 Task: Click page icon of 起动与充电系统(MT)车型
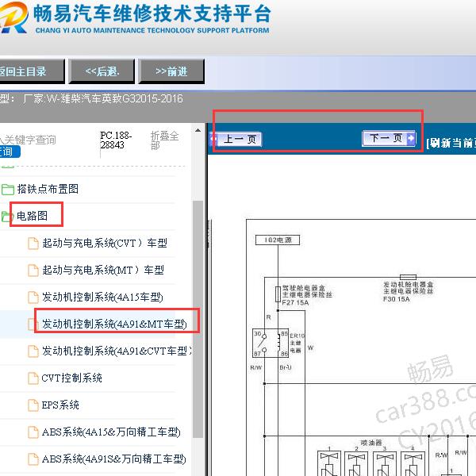point(33,271)
